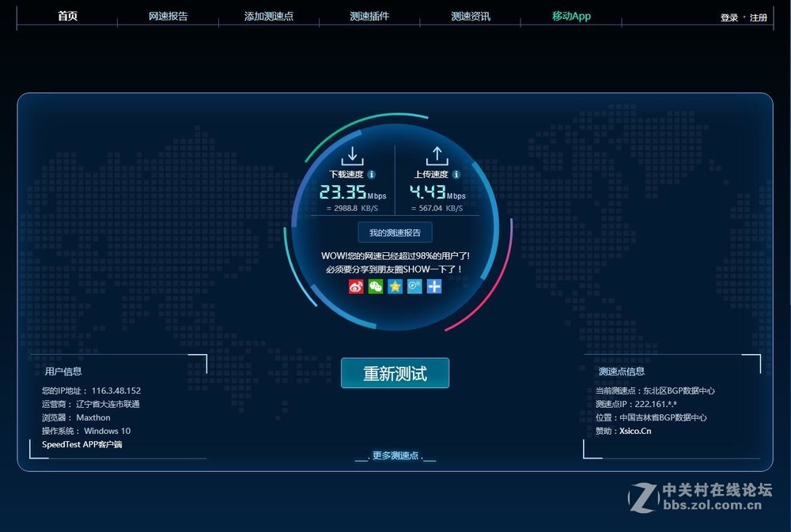
Task: Open SpeedTest APP客户端 link
Action: (x=81, y=444)
